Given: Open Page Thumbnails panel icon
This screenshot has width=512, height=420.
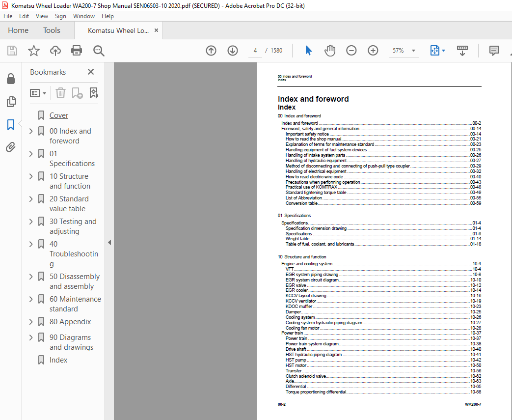Looking at the screenshot, I should click(11, 102).
